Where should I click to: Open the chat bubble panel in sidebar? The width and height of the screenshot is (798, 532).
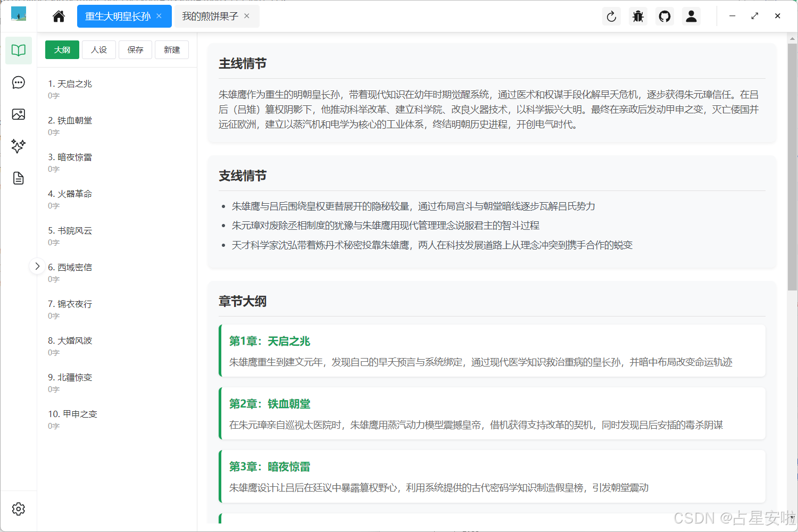[19, 82]
